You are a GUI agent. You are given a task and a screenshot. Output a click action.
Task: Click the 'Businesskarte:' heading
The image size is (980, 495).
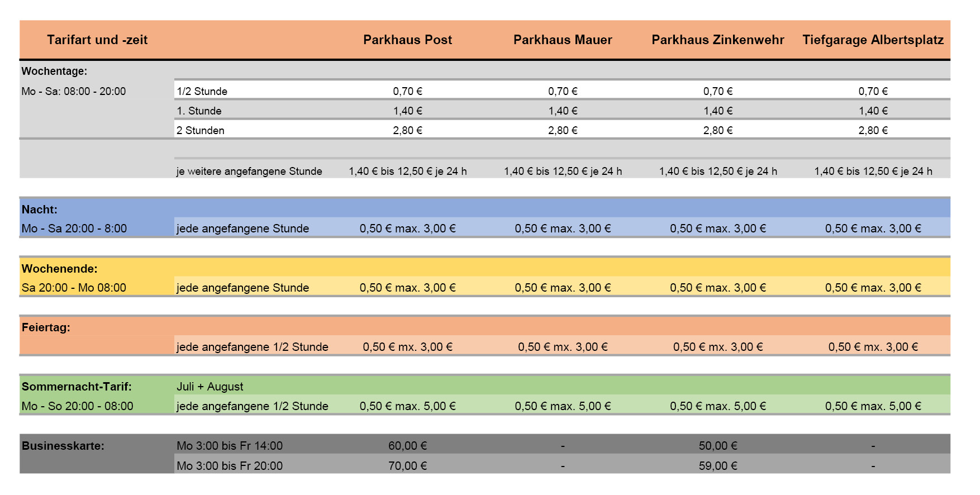tap(63, 446)
